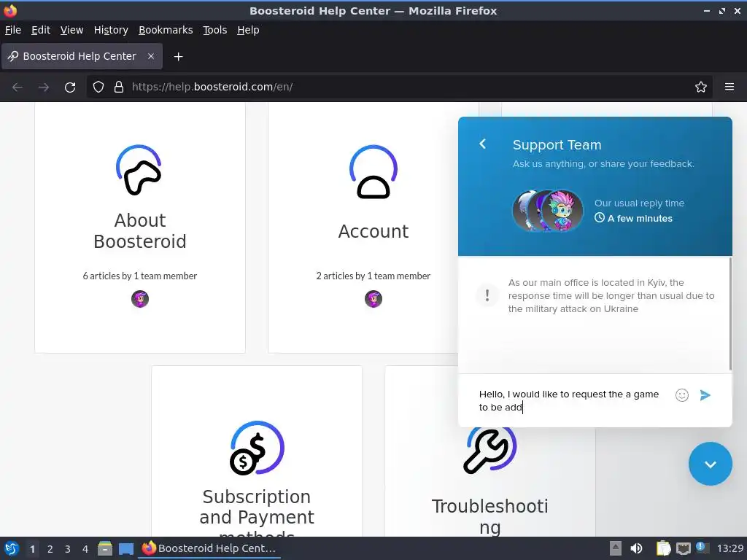Screen dimensions: 747x560
Task: Open the volume control in tray
Action: 636,548
